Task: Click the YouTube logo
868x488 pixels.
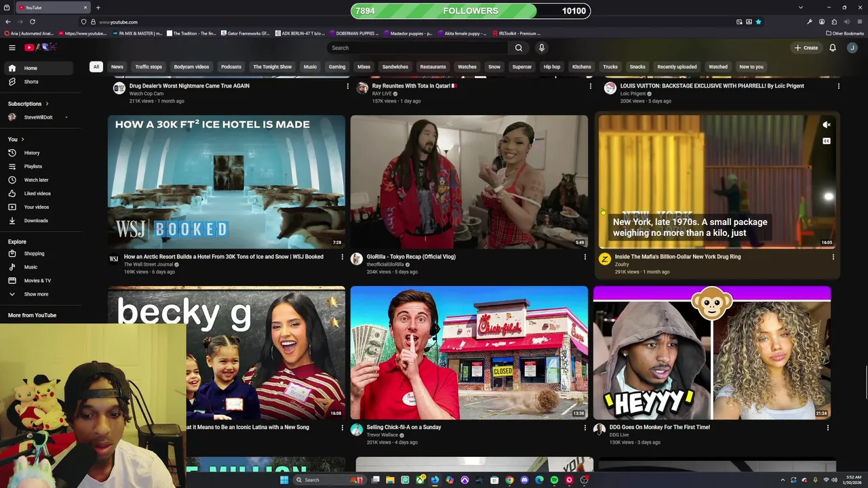Action: [40, 47]
